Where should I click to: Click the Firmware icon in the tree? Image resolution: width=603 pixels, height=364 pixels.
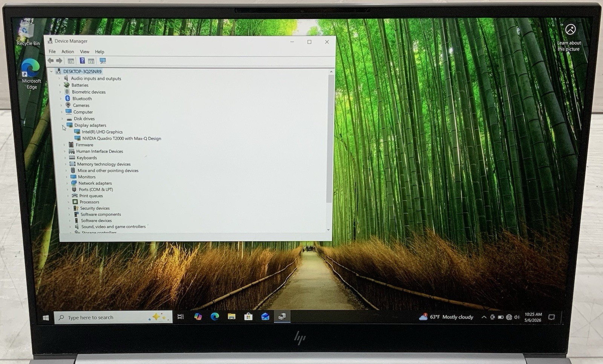tap(71, 145)
